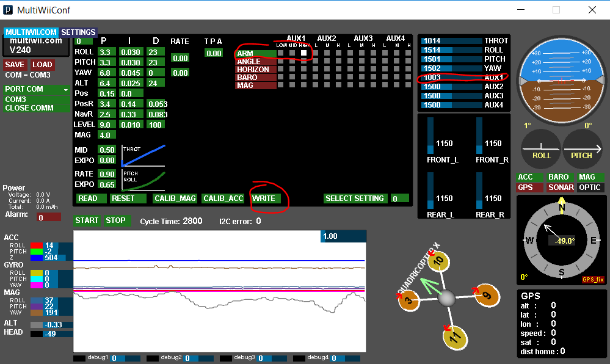610x364 pixels.
Task: Start accelerometer calibration with CALIB_ACC
Action: click(x=223, y=198)
